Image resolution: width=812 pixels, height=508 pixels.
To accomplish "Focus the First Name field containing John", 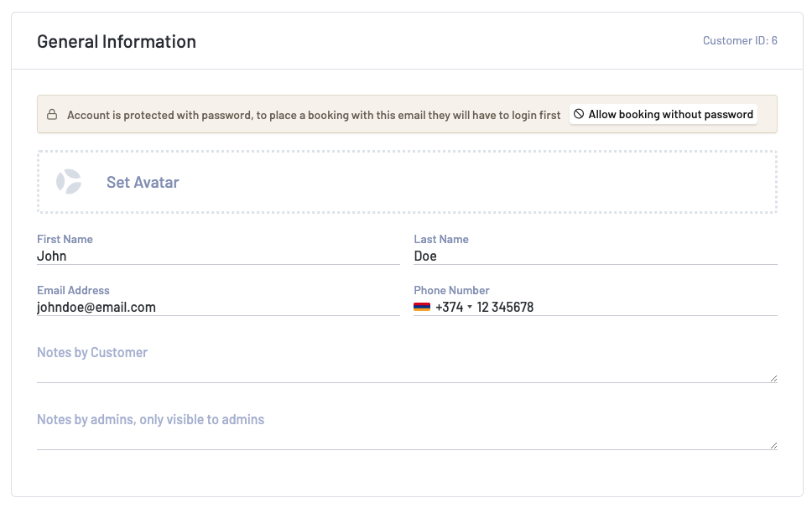I will point(218,257).
